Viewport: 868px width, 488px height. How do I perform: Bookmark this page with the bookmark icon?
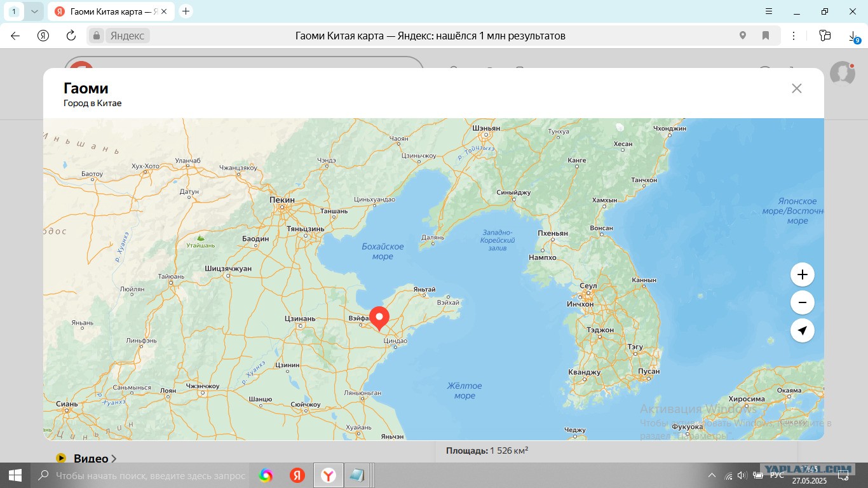[766, 36]
